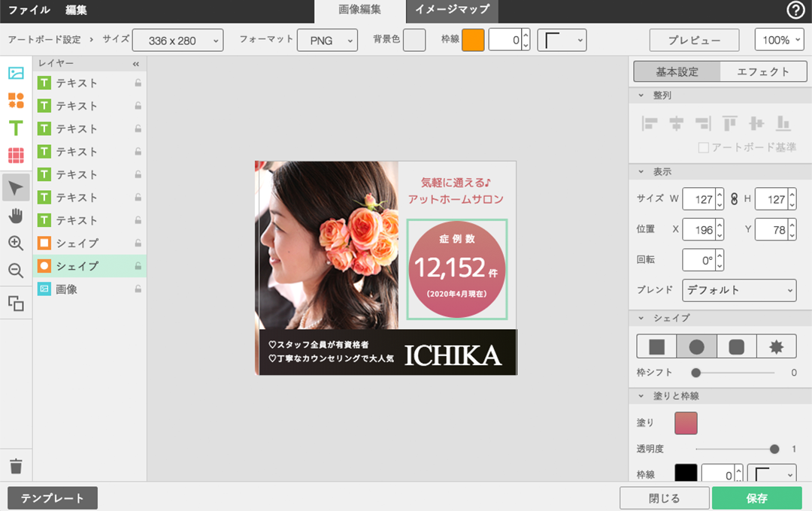
Task: Open the artboard size 336 x 280 dropdown
Action: [x=177, y=41]
